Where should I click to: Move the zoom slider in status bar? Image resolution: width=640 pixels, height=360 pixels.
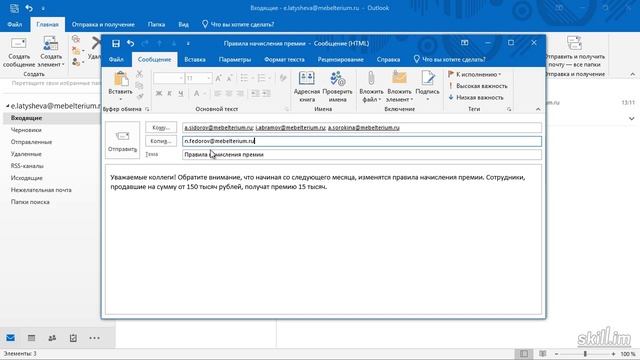(x=585, y=354)
